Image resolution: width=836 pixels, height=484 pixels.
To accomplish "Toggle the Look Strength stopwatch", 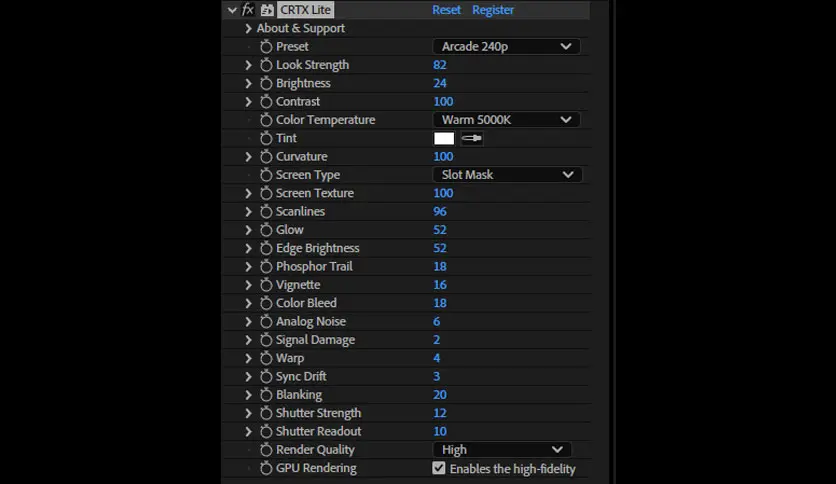I will pyautogui.click(x=266, y=65).
